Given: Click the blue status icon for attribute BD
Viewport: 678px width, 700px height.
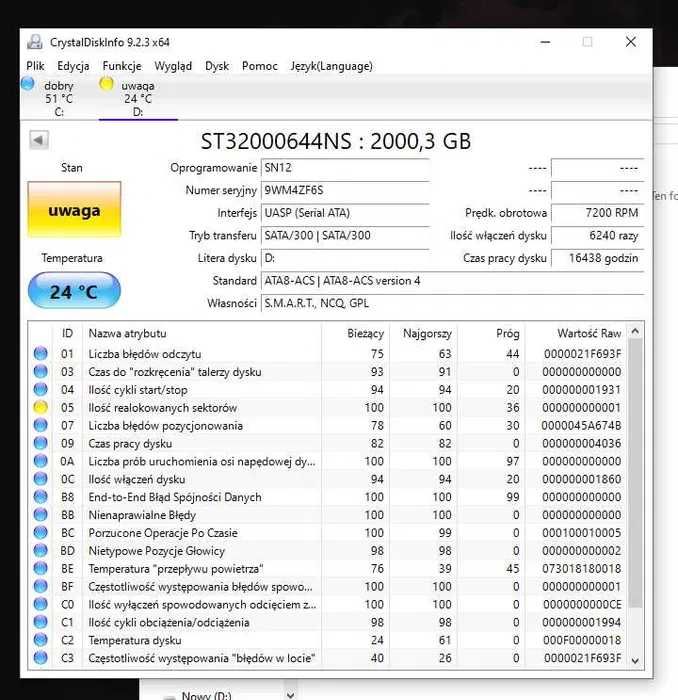Looking at the screenshot, I should coord(41,550).
